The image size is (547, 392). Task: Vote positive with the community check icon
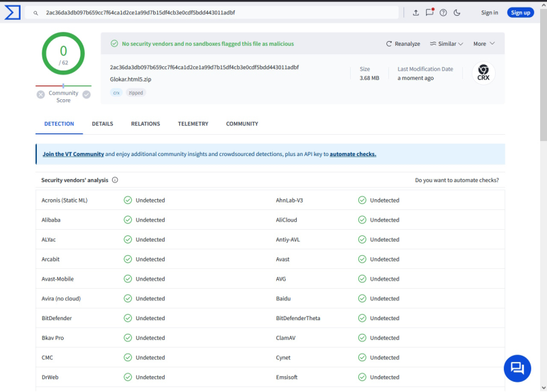87,94
